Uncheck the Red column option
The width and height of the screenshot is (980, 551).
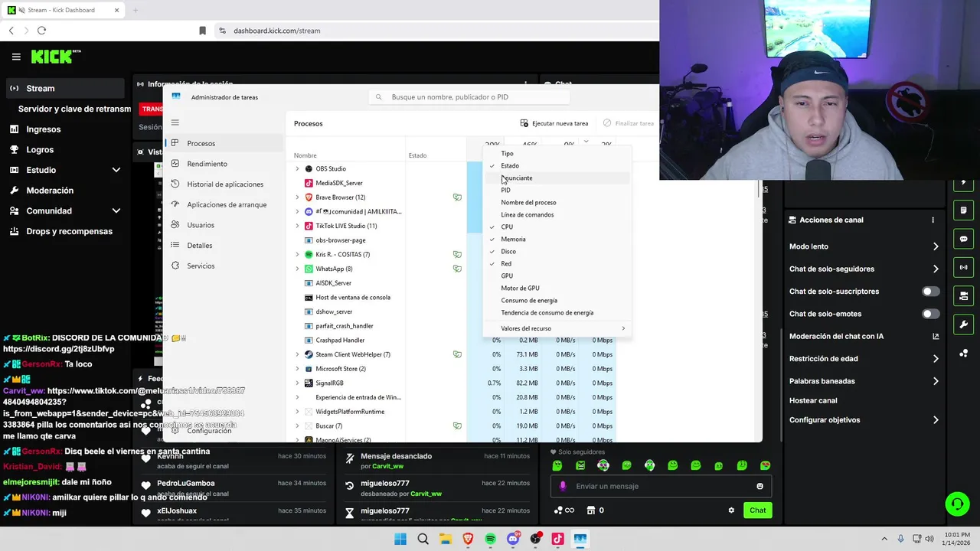(557, 264)
